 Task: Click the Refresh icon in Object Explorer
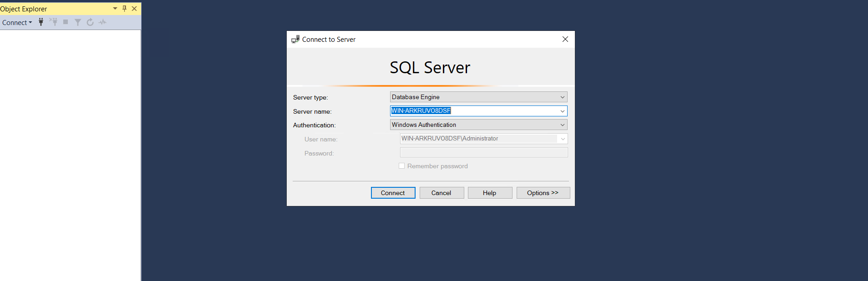(x=90, y=22)
